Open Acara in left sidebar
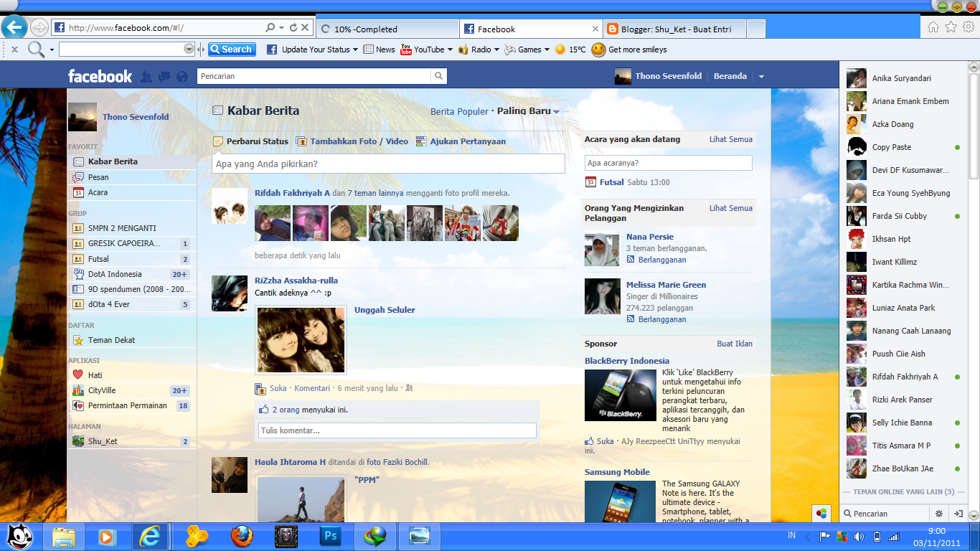This screenshot has width=980, height=551. pos(132,192)
